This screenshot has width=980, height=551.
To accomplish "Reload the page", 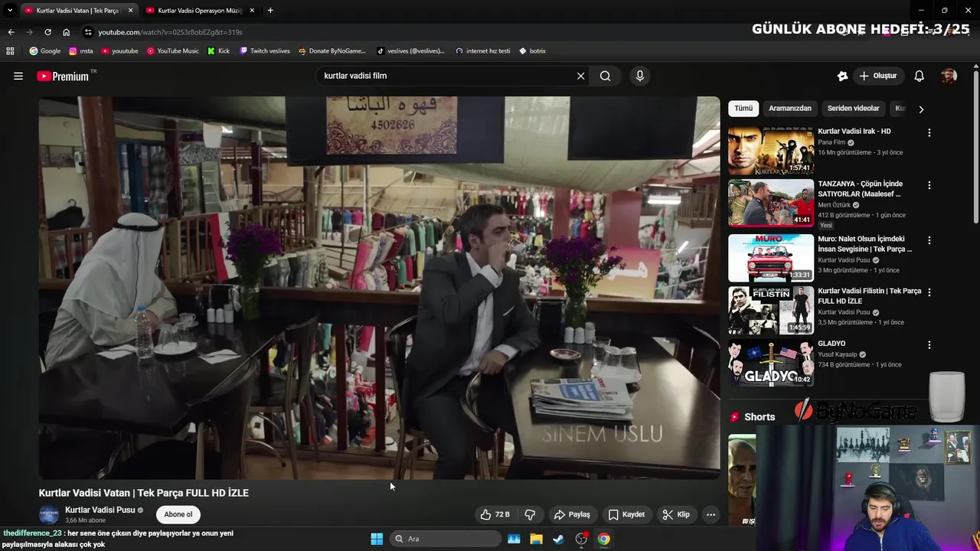I will pos(47,32).
